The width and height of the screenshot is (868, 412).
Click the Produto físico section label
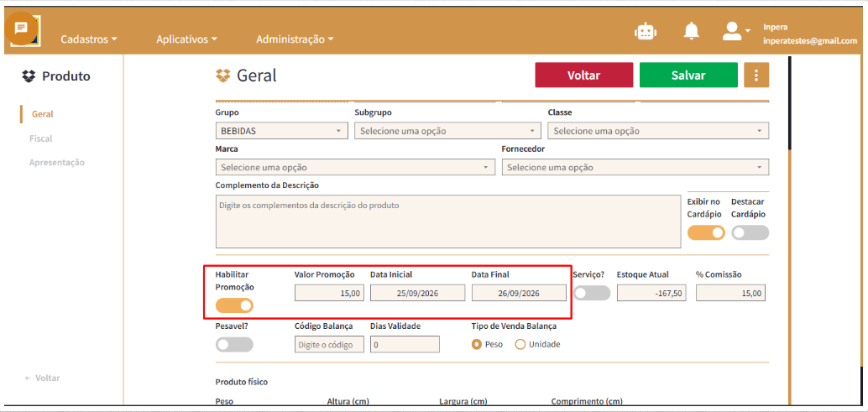click(242, 382)
